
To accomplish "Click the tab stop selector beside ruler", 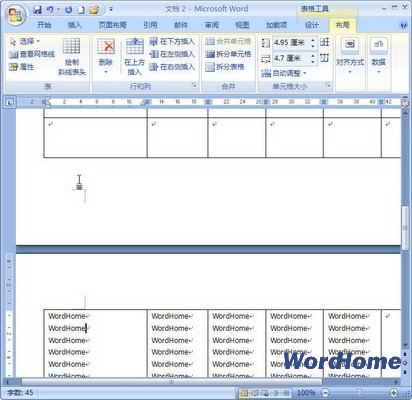I will tap(10, 102).
